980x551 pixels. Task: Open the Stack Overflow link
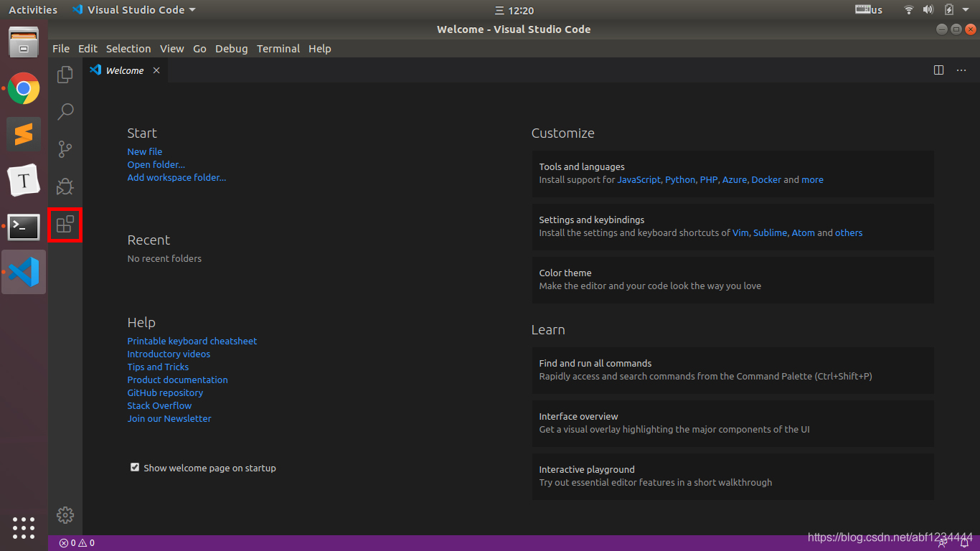(x=159, y=405)
